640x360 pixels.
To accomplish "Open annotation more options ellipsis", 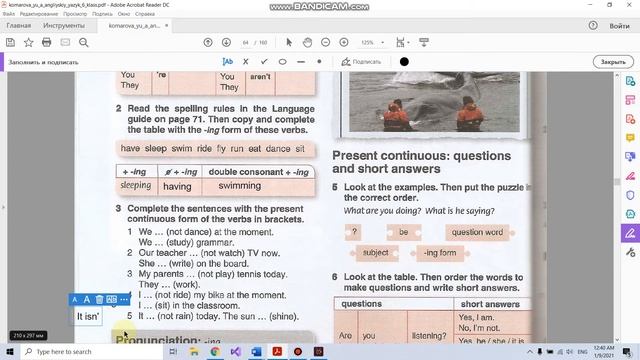I will (124, 300).
